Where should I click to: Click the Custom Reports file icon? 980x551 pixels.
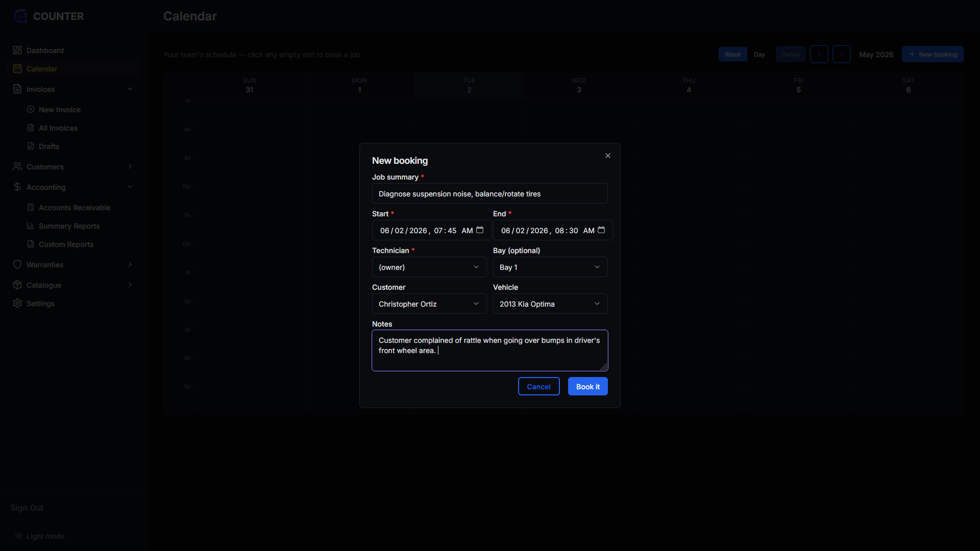coord(31,244)
